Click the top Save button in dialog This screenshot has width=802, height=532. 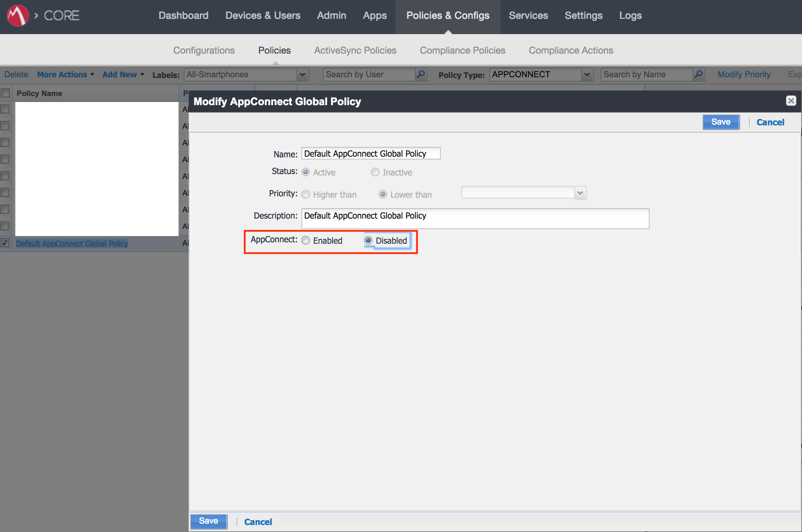click(721, 122)
